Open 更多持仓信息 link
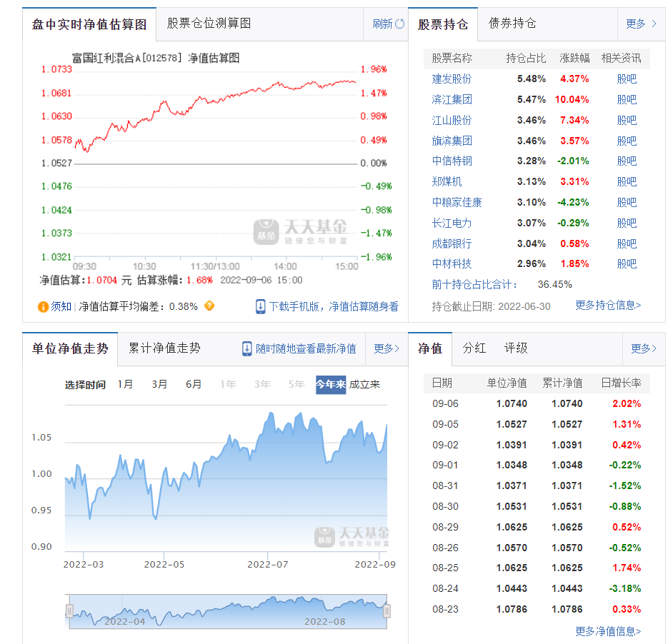668x644 pixels. coord(608,305)
